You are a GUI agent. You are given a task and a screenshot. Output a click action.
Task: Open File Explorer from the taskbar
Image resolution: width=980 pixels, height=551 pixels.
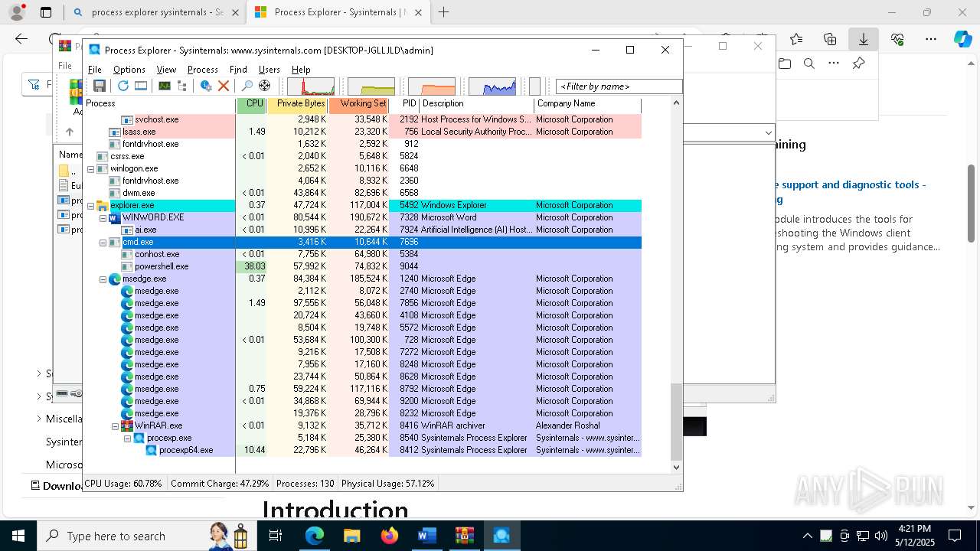point(352,536)
